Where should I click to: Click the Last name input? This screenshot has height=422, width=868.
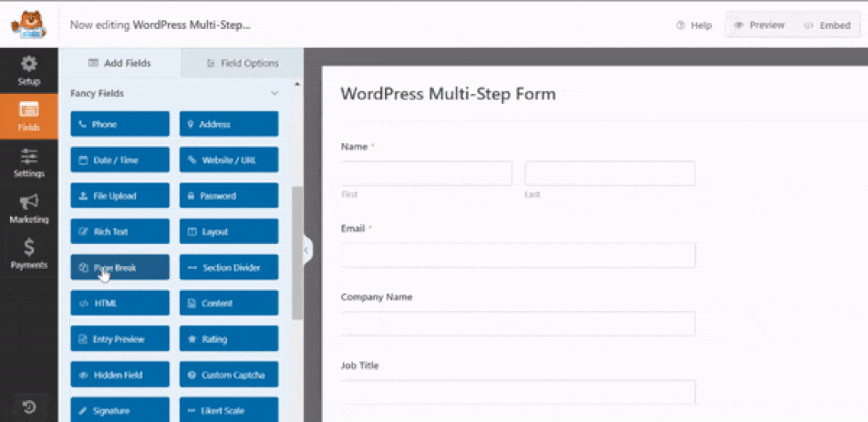(610, 174)
